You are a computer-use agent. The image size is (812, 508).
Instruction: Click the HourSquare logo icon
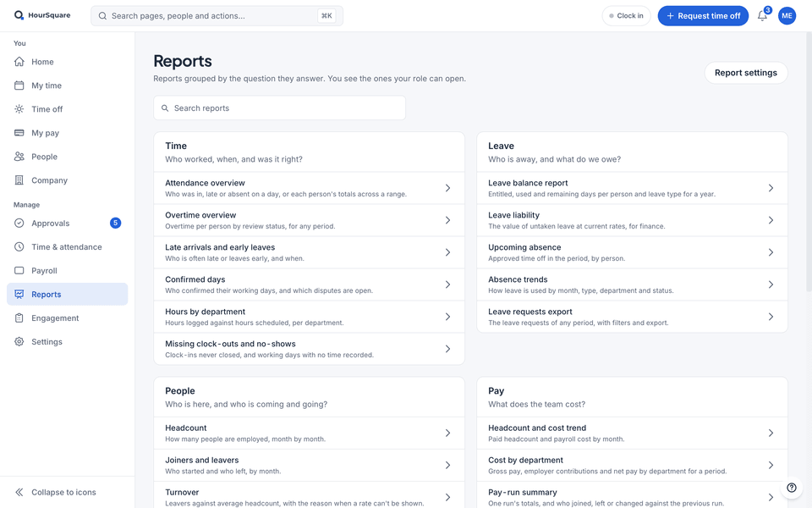tap(19, 15)
